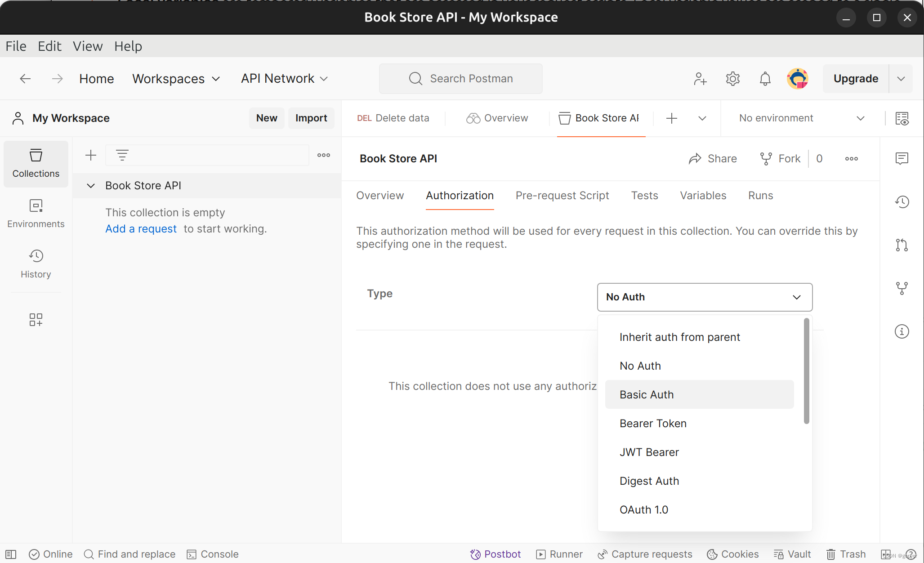Click the collections filter field
924x563 pixels.
click(207, 155)
